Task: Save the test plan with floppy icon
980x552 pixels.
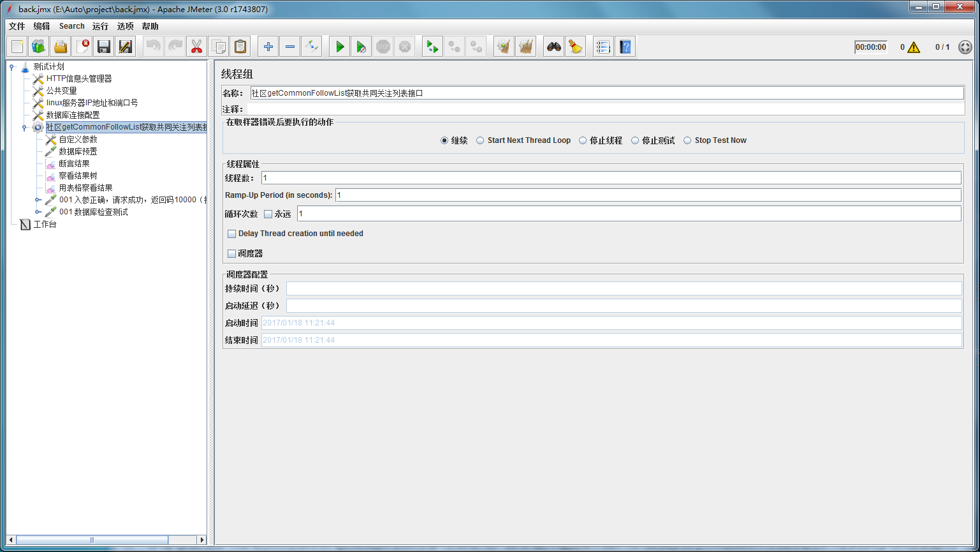Action: [x=104, y=47]
